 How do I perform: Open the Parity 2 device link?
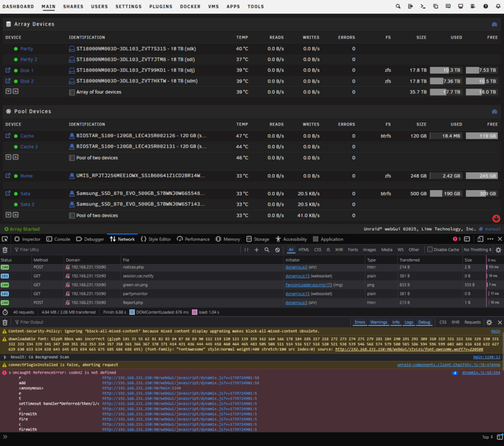29,59
